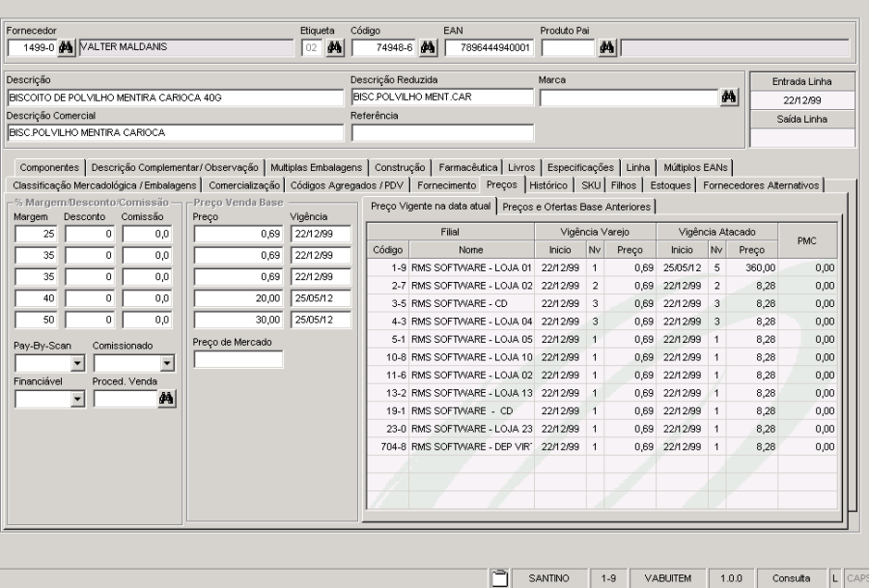Click the PMC column header
Screen dimensions: 869x588
pos(807,240)
